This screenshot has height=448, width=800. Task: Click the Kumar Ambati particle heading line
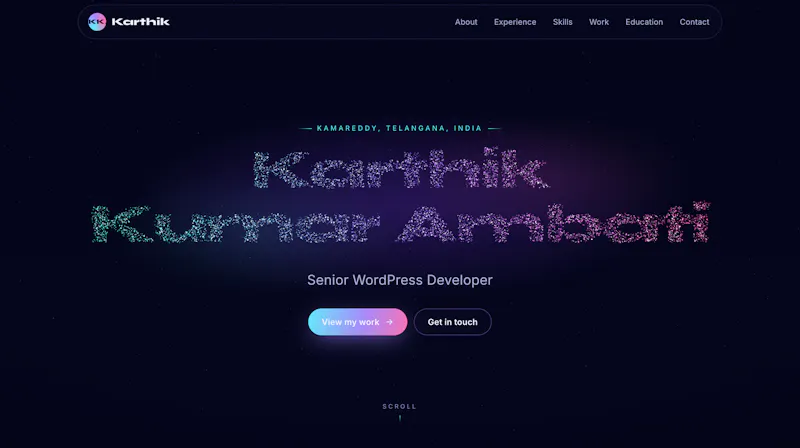(x=401, y=223)
